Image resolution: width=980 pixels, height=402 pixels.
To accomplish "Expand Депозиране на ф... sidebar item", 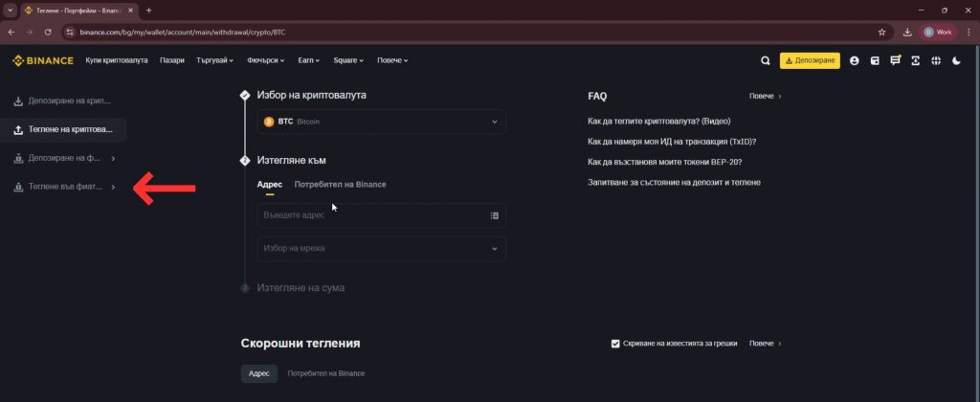I will tap(64, 158).
